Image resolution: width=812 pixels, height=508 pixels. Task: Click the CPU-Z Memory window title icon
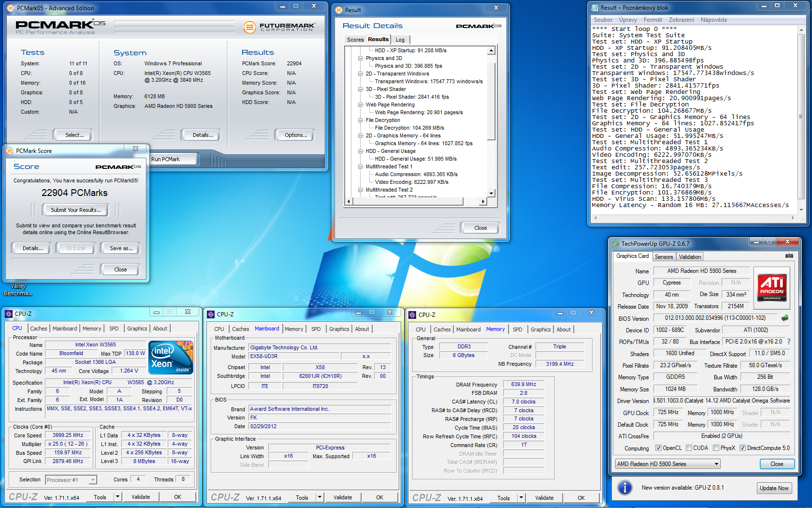coord(412,314)
